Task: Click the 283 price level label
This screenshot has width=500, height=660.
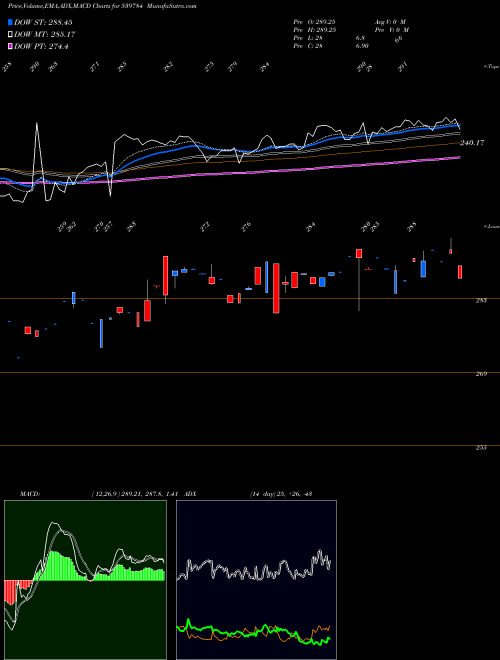Action: 481,301
